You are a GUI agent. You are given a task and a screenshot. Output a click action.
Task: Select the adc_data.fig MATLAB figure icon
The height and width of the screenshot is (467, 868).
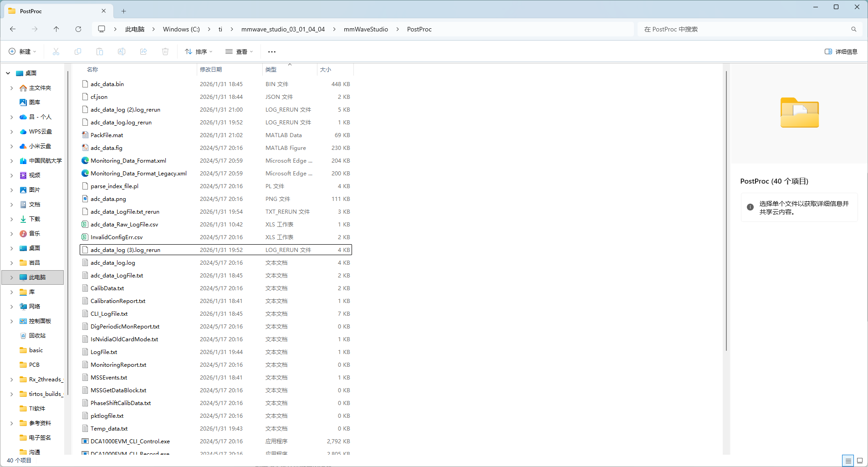(x=85, y=148)
